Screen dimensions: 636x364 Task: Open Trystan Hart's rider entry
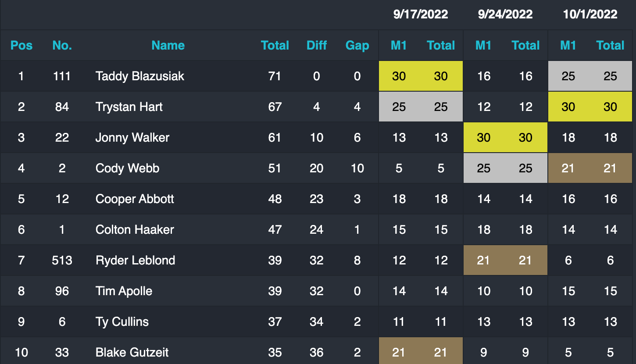click(129, 107)
